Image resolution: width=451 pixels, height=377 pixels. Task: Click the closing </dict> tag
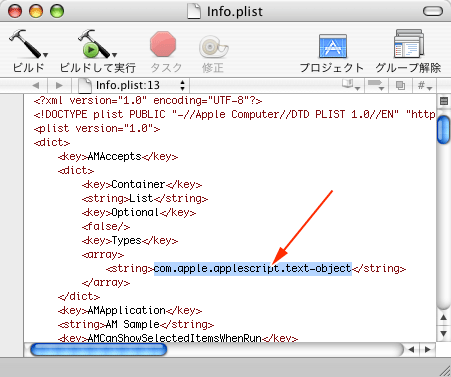point(79,296)
